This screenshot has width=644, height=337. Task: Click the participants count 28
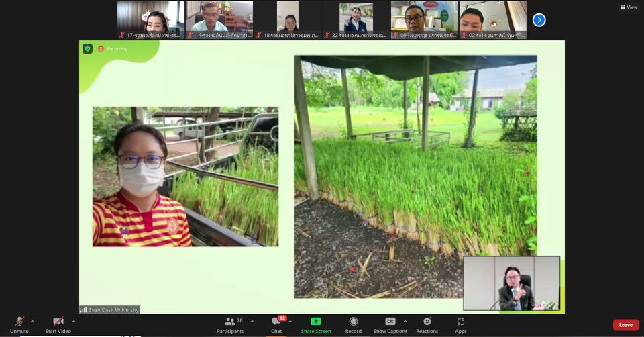[x=240, y=321]
